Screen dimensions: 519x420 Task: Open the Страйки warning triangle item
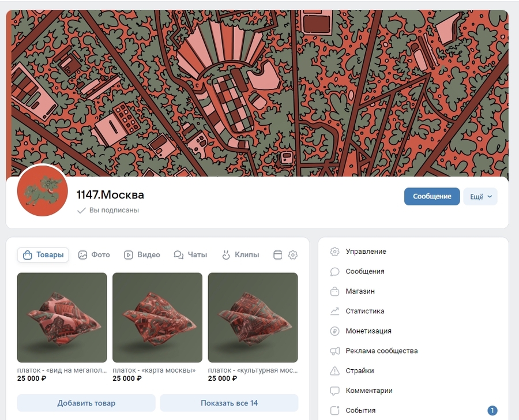pyautogui.click(x=360, y=370)
